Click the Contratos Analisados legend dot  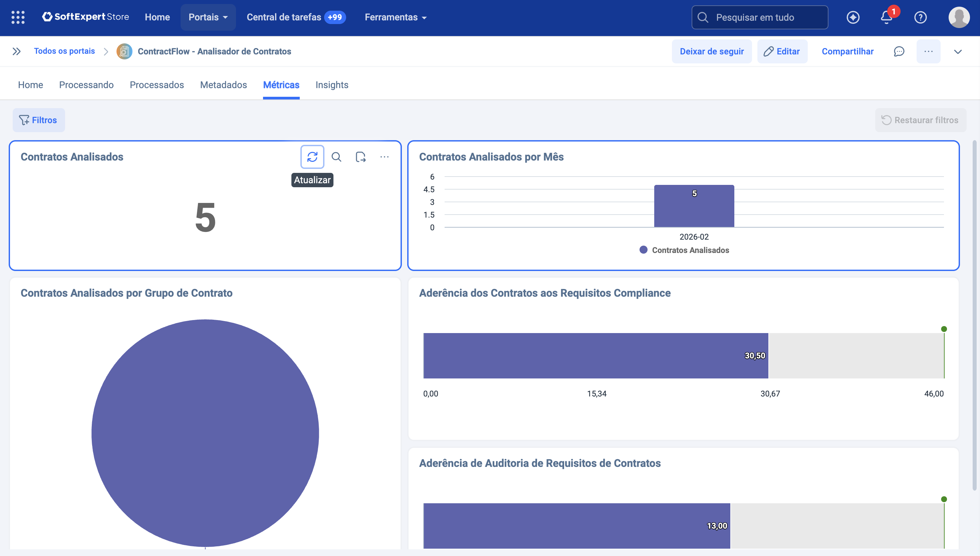tap(643, 250)
